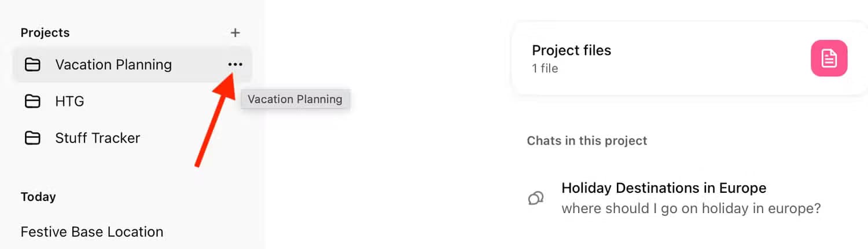Click the "1 file" count text

coord(545,68)
